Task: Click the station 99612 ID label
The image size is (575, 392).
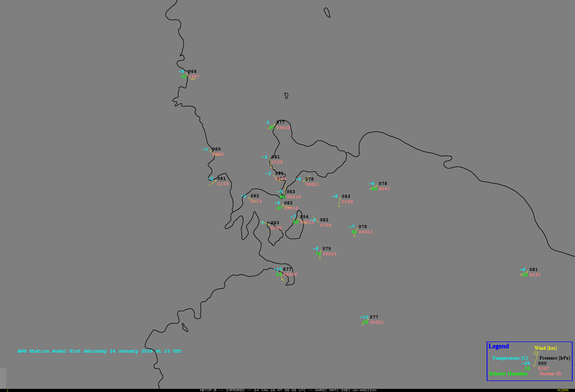Action: 365,232
